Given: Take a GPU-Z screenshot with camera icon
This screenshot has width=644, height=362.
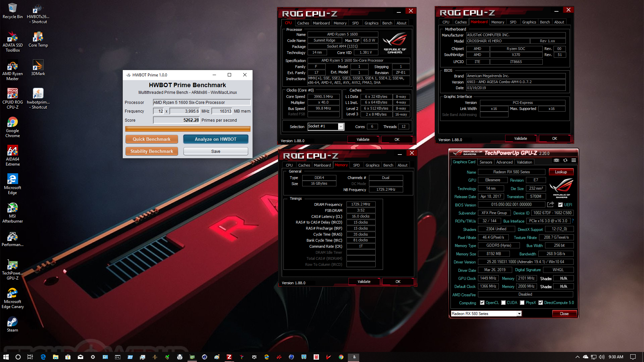Looking at the screenshot, I should pos(556,161).
